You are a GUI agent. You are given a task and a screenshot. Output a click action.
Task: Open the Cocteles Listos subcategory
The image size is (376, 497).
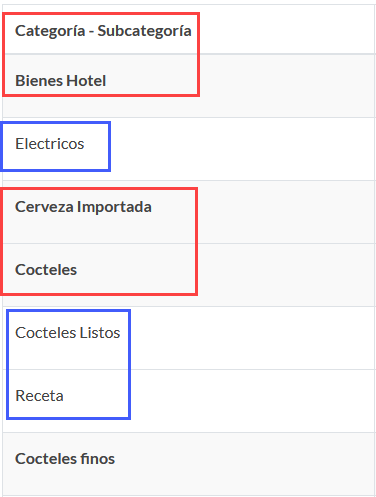(68, 333)
